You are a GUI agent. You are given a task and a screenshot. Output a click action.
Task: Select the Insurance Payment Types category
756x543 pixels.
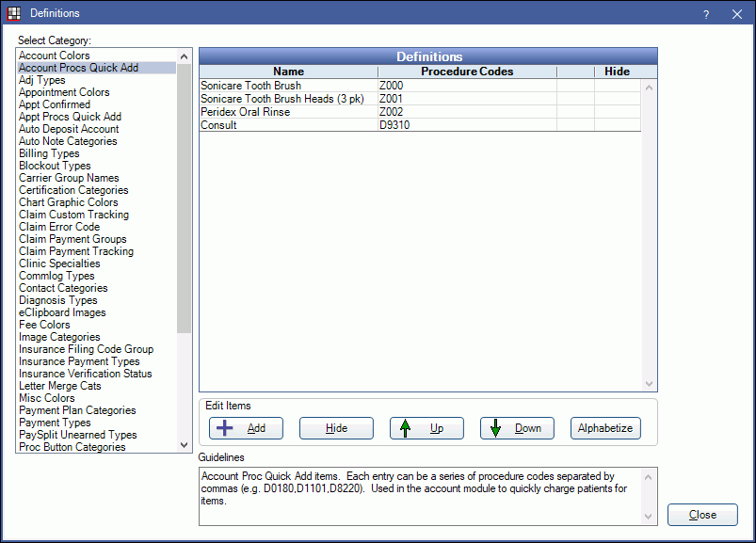point(96,361)
